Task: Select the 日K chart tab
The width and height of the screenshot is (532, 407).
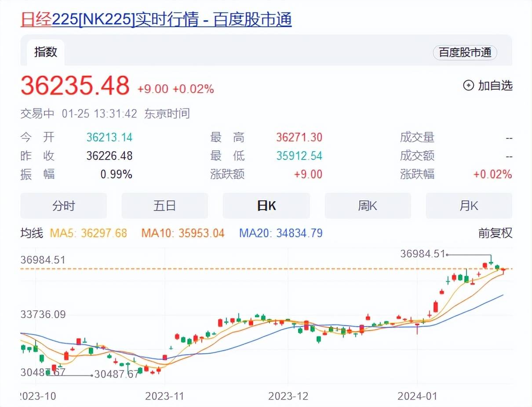Action: 266,206
